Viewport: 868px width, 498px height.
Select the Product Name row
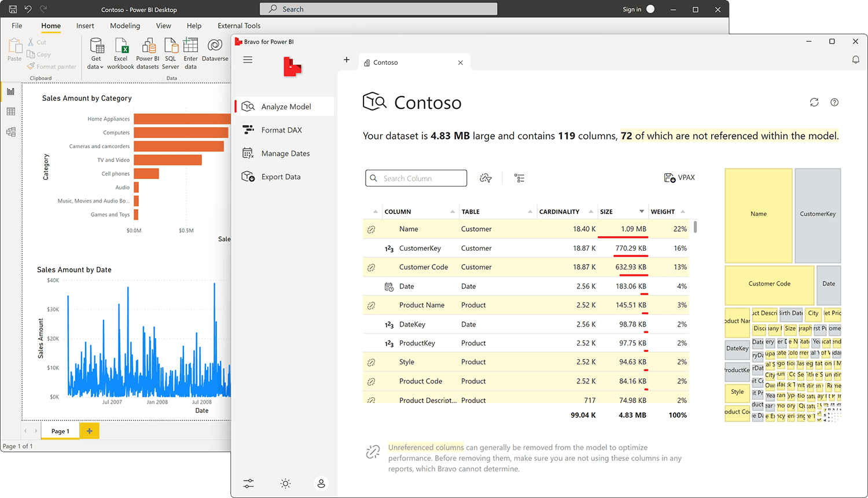pyautogui.click(x=526, y=305)
